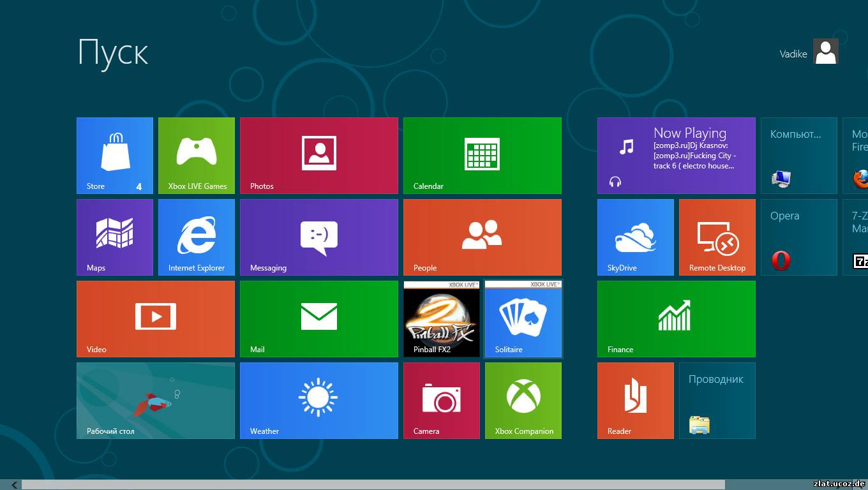Open the Photos tile
The width and height of the screenshot is (868, 490).
(x=319, y=156)
